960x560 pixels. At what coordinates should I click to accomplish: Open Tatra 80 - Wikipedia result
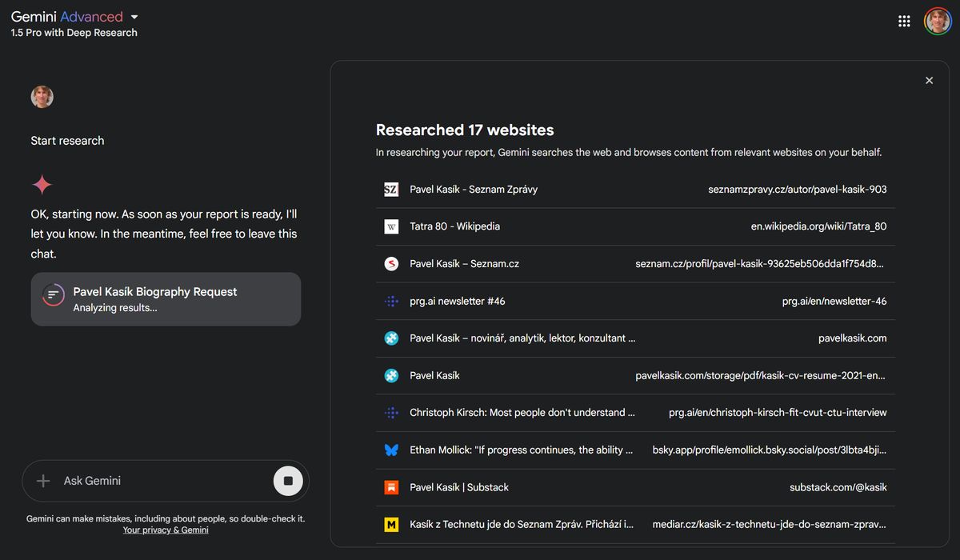[635, 226]
